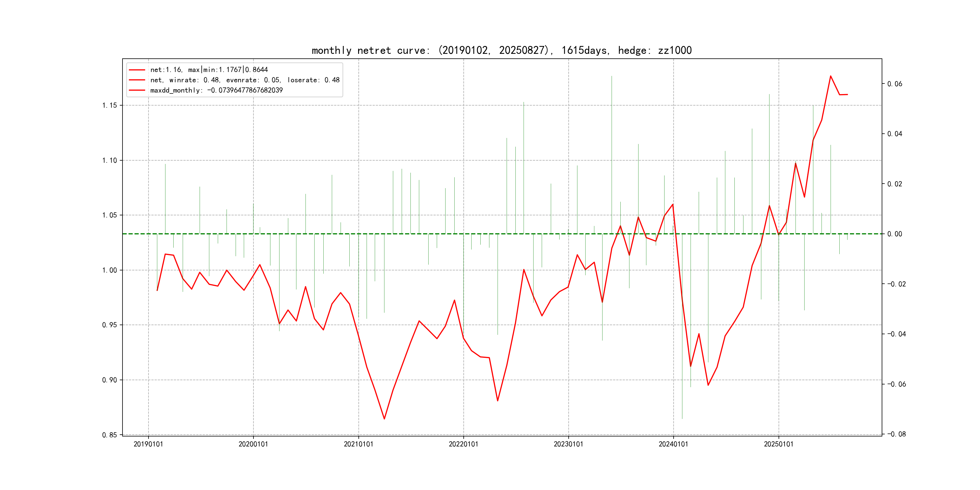
Task: Click red line swatch beside net:1.16
Action: (137, 70)
